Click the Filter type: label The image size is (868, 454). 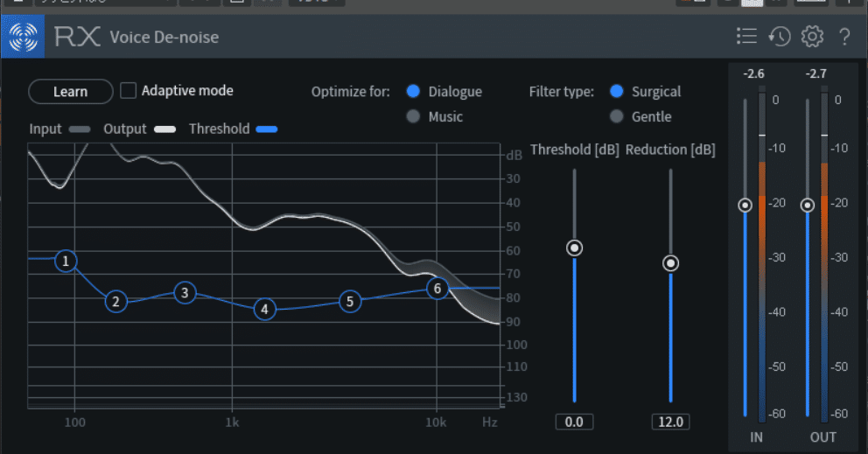562,91
